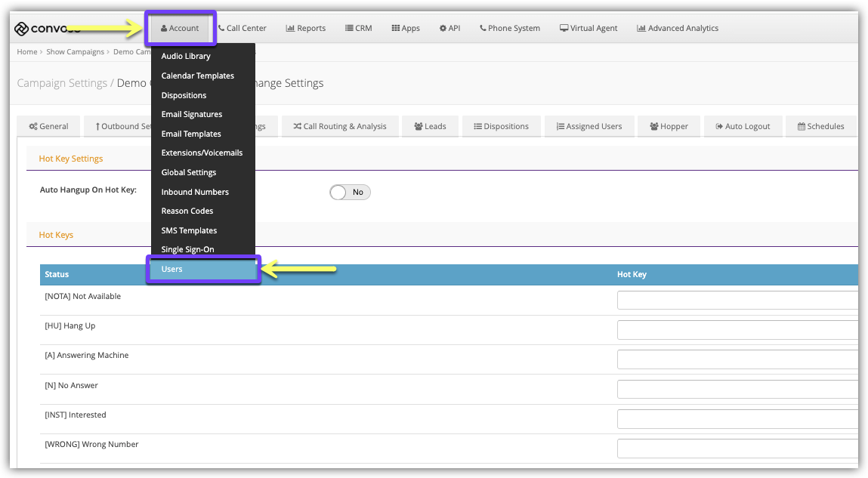
Task: Select Users from the Account menu
Action: click(172, 269)
